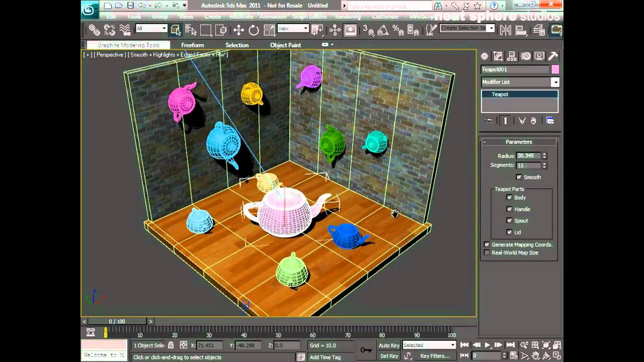Open the Display command panel tab

pyautogui.click(x=539, y=56)
